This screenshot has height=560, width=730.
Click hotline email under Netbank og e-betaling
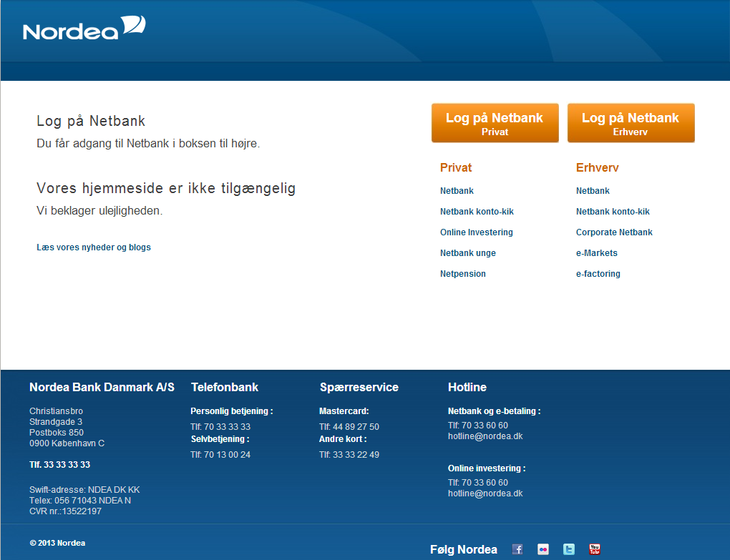click(x=485, y=436)
